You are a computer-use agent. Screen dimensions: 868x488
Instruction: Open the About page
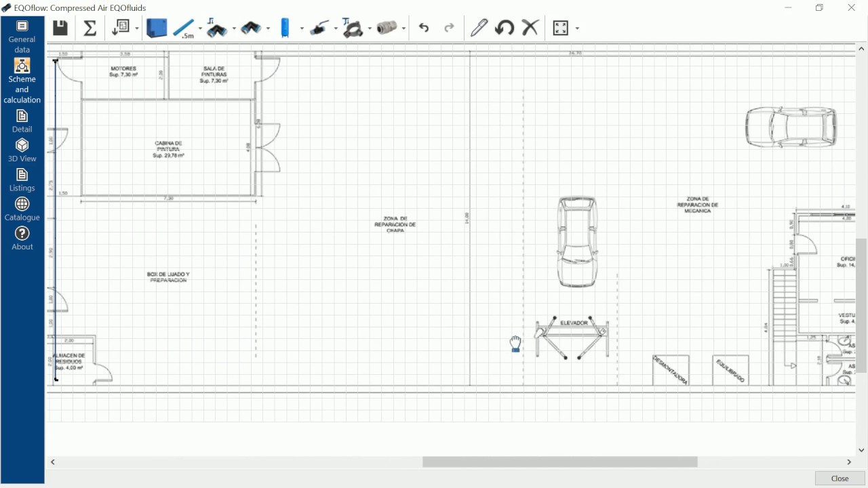point(22,239)
